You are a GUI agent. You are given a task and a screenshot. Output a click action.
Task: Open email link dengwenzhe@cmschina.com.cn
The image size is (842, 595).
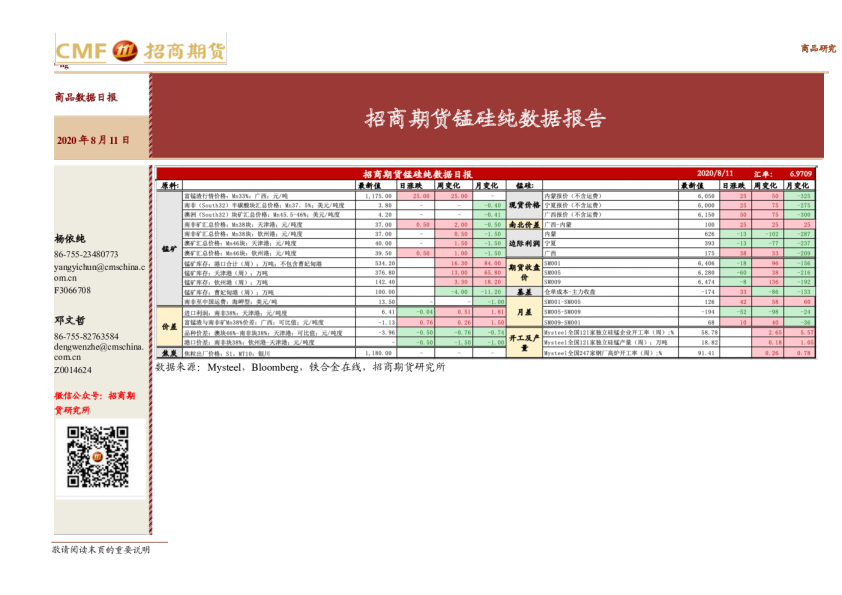[x=98, y=351]
